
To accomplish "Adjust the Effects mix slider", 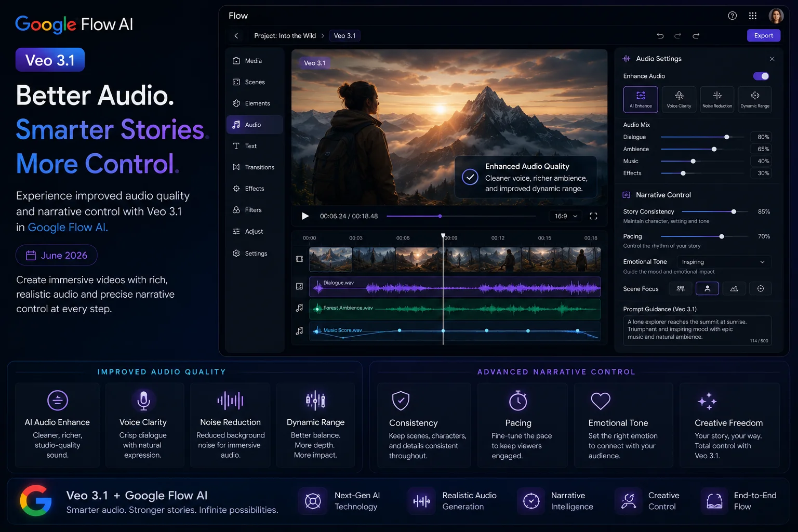I will pyautogui.click(x=703, y=173).
